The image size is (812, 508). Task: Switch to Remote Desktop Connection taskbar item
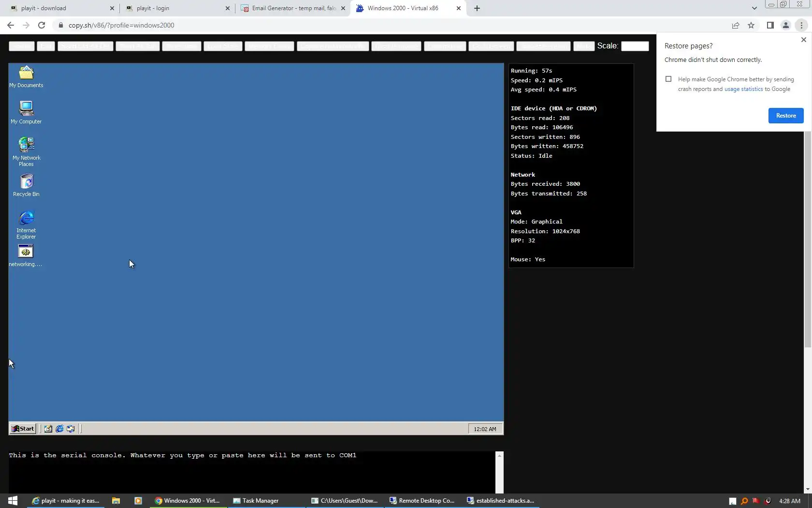click(423, 501)
